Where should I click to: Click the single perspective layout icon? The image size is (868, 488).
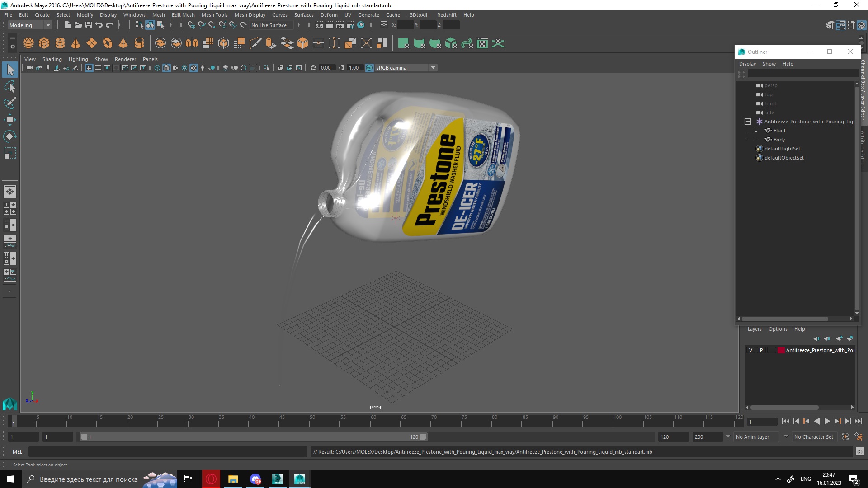click(x=10, y=192)
